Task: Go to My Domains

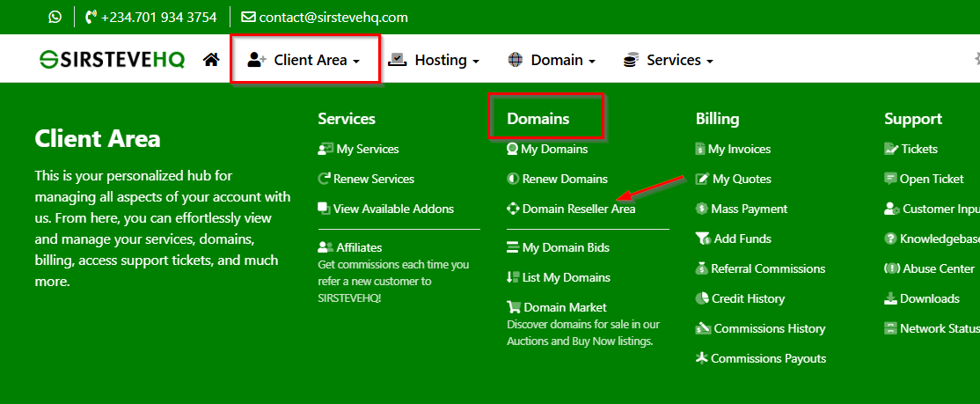Action: point(554,150)
